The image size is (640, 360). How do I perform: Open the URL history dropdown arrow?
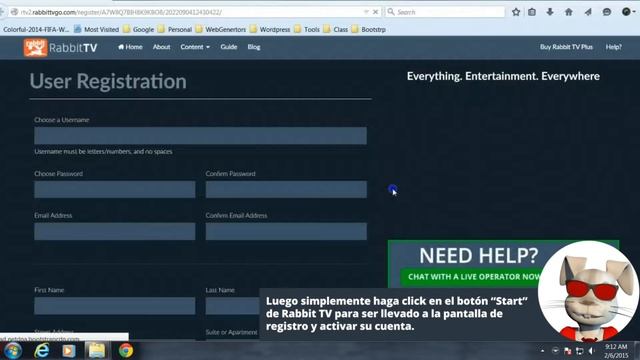click(x=366, y=12)
